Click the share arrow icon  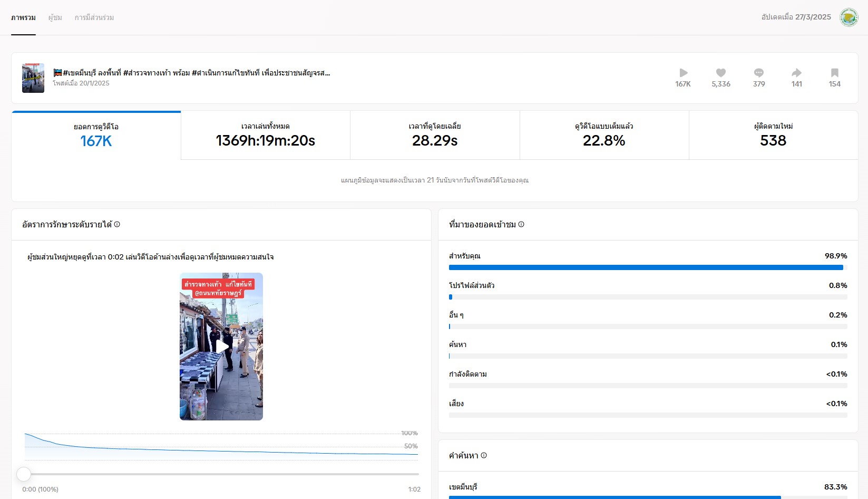click(x=797, y=73)
